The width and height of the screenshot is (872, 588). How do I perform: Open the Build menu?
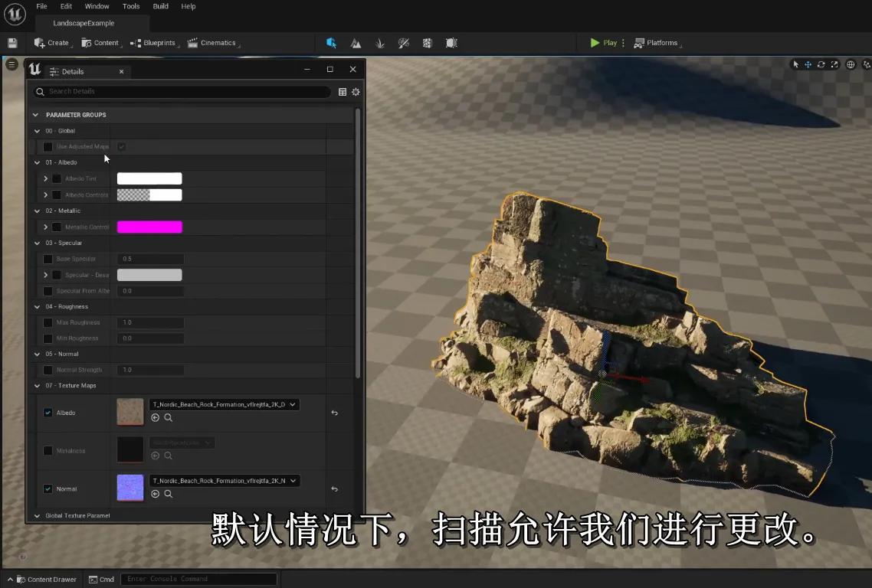point(160,6)
